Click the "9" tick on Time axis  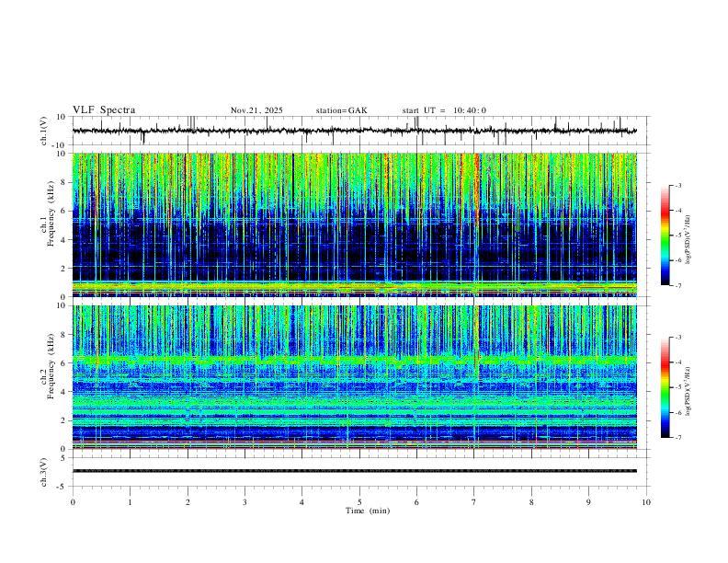point(588,502)
